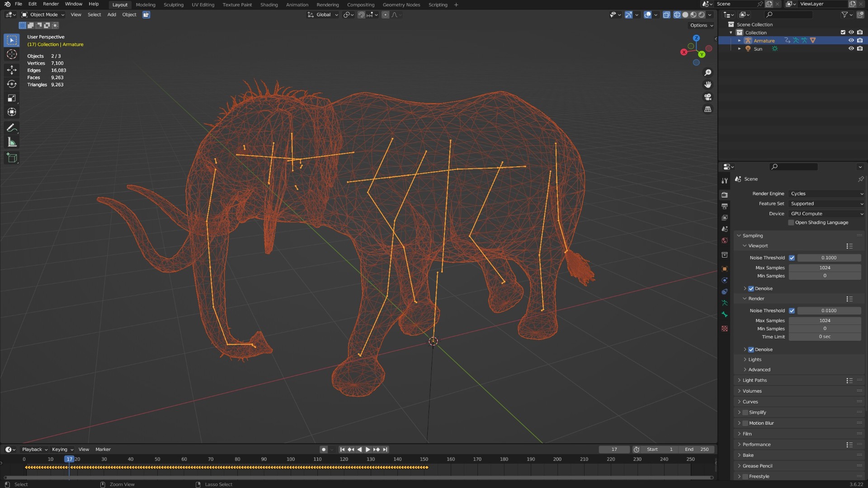
Task: Open the Object properties tab icon
Action: point(725,269)
